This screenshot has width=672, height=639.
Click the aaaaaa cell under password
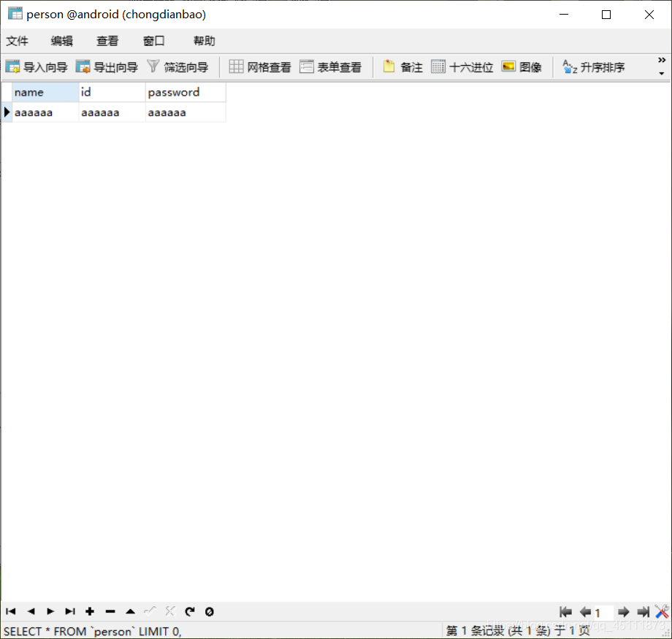pyautogui.click(x=186, y=112)
